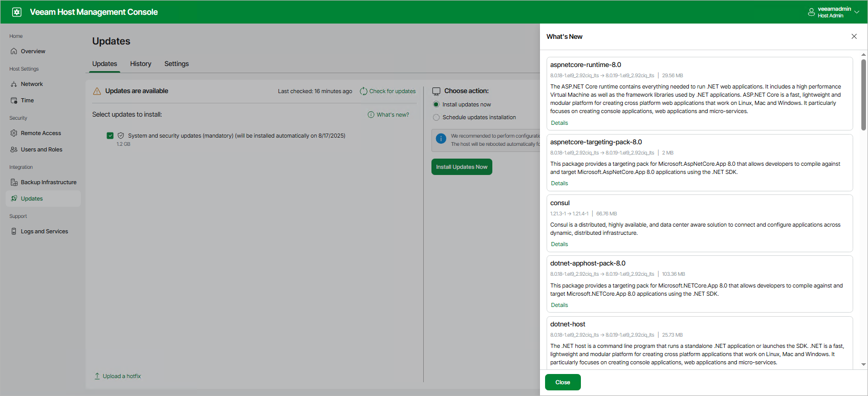Click the Close button in What's New
The width and height of the screenshot is (868, 396).
[563, 382]
